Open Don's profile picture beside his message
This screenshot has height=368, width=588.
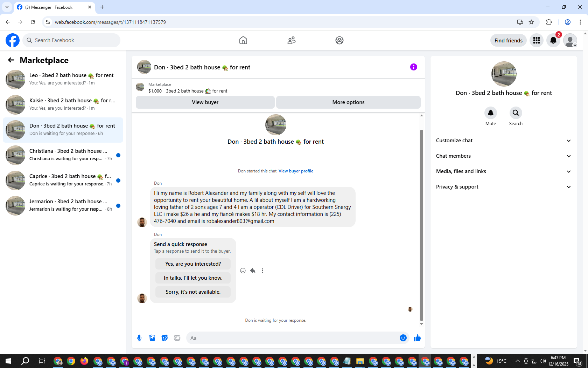(x=142, y=222)
